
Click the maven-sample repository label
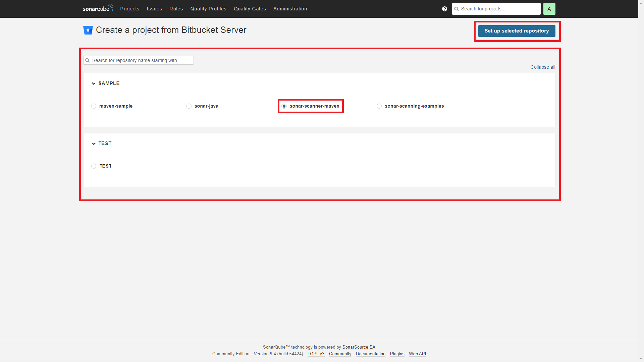116,106
